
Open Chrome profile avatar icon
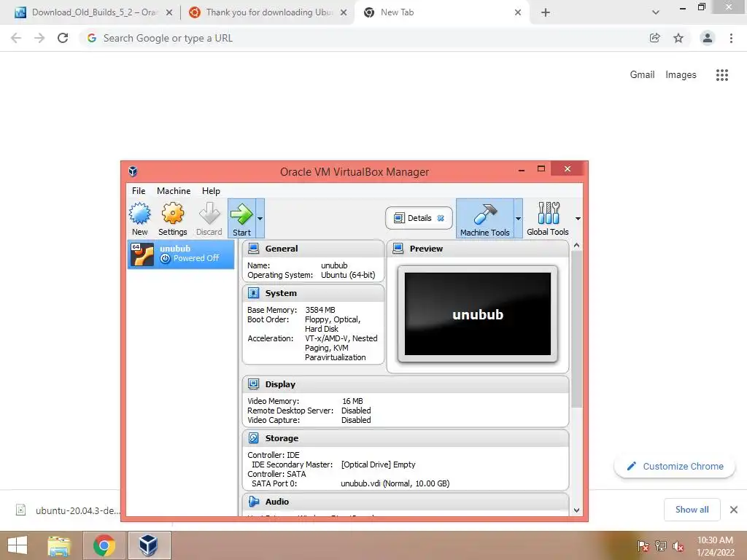[x=708, y=38]
